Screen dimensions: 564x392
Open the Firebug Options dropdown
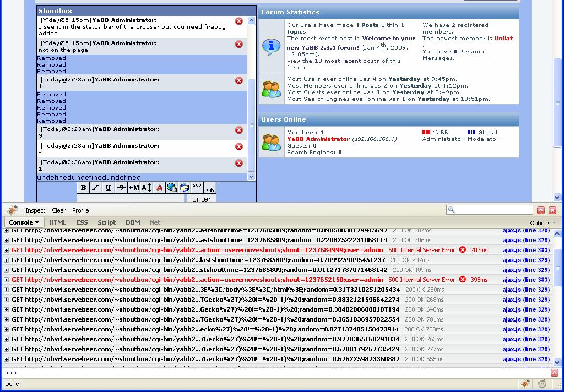(x=542, y=223)
